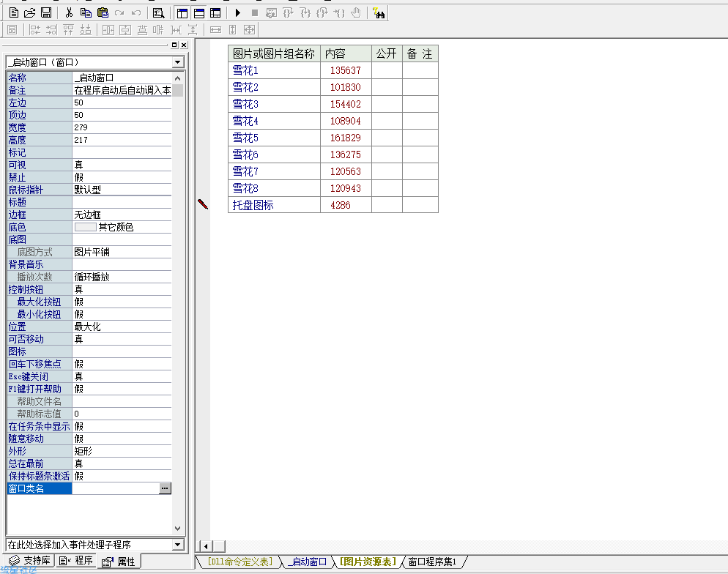Click the ellipsis button beside 窗口类名
The height and width of the screenshot is (574, 728).
[165, 488]
